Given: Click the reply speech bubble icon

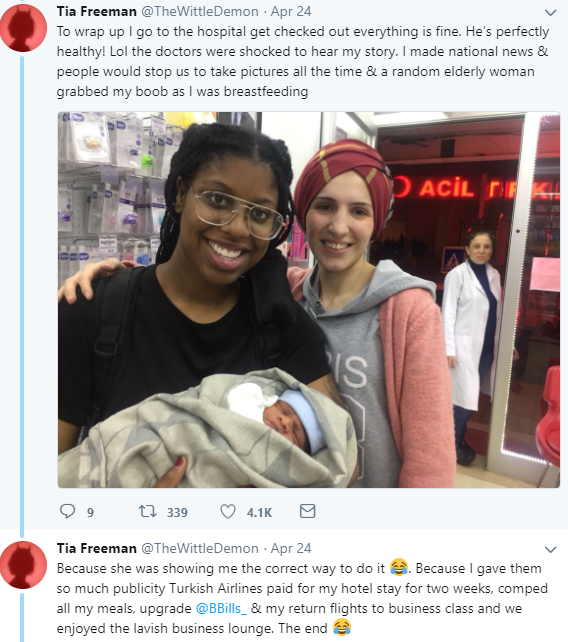Looking at the screenshot, I should 68,511.
